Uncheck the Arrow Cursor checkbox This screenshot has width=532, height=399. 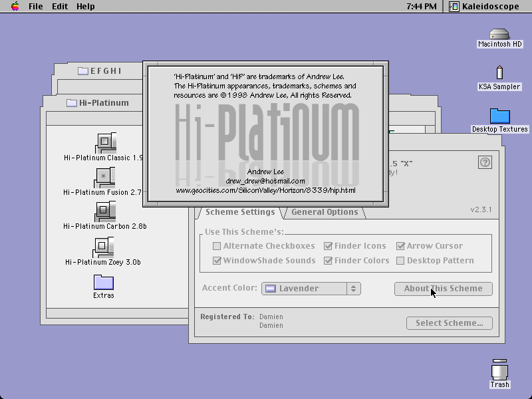[400, 245]
